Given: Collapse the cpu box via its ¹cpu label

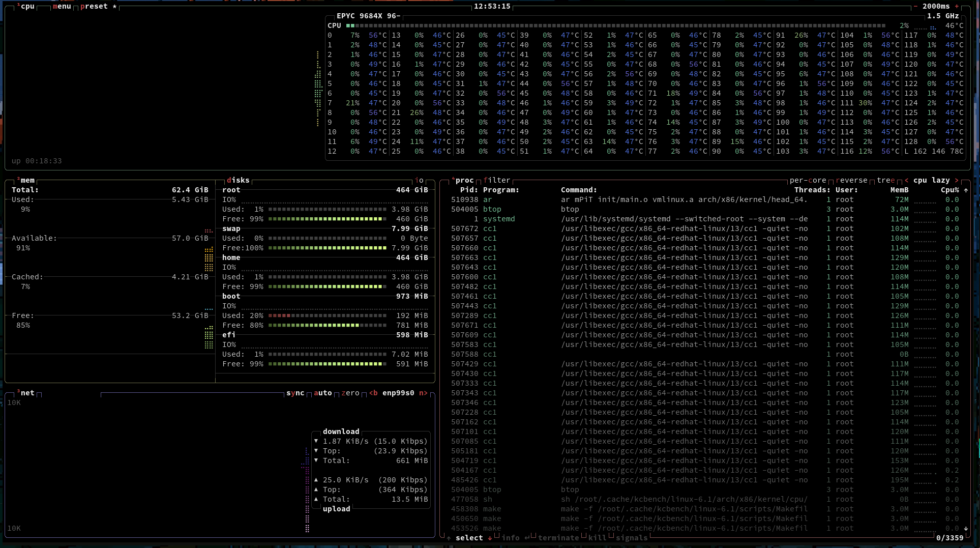Looking at the screenshot, I should pos(24,6).
